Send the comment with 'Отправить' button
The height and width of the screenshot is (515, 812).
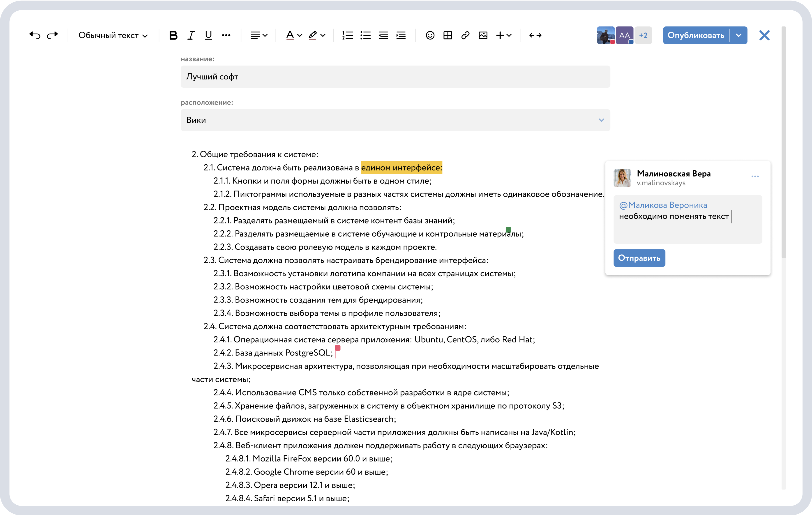pos(639,258)
